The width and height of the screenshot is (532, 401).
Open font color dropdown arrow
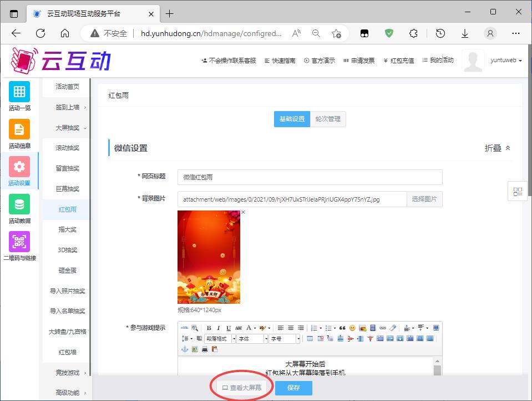point(255,328)
